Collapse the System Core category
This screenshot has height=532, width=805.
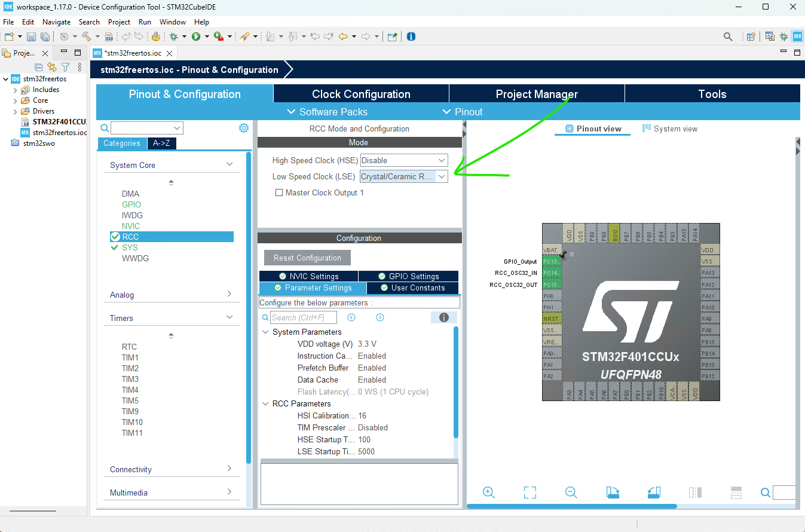click(229, 164)
